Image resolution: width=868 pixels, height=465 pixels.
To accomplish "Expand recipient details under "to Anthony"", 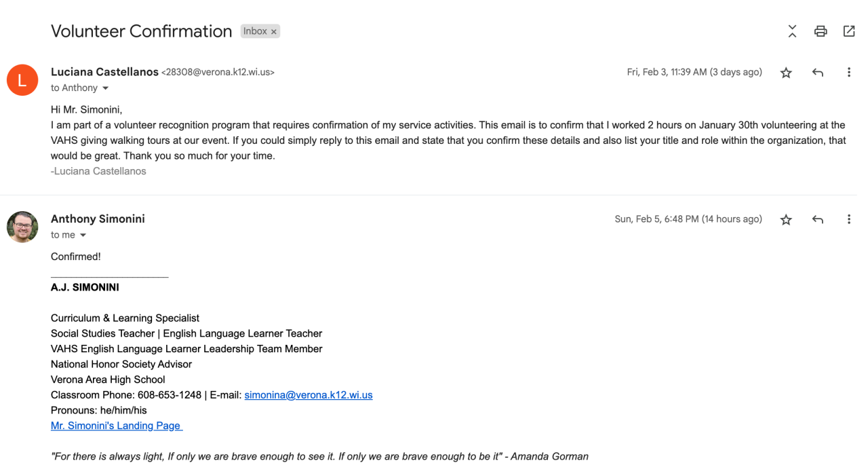I will pyautogui.click(x=105, y=88).
